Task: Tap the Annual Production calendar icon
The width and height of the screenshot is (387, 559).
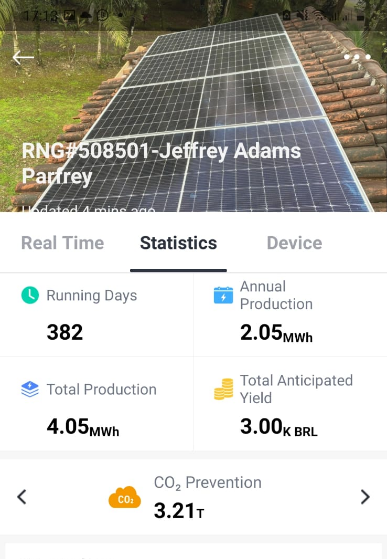Action: pos(223,295)
